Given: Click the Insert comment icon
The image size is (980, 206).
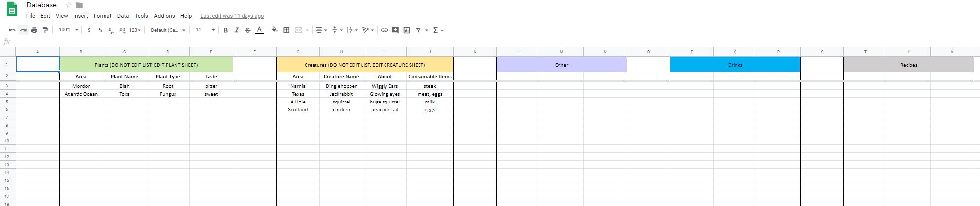Looking at the screenshot, I should 395,30.
